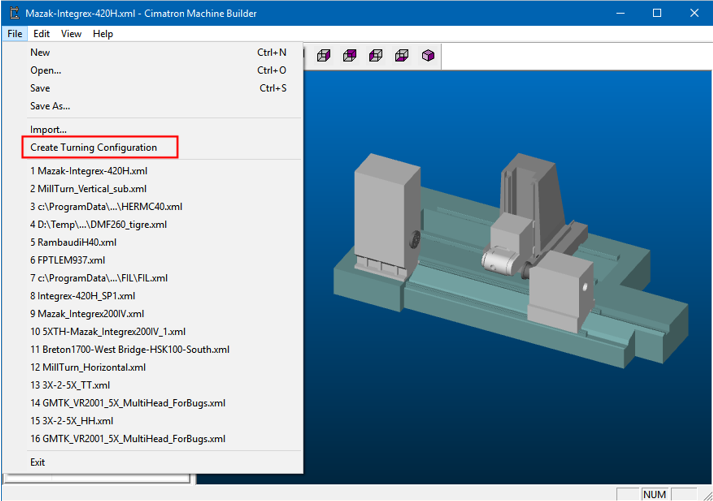Click the NUM indicator in status bar
This screenshot has height=501, width=713.
tap(654, 494)
